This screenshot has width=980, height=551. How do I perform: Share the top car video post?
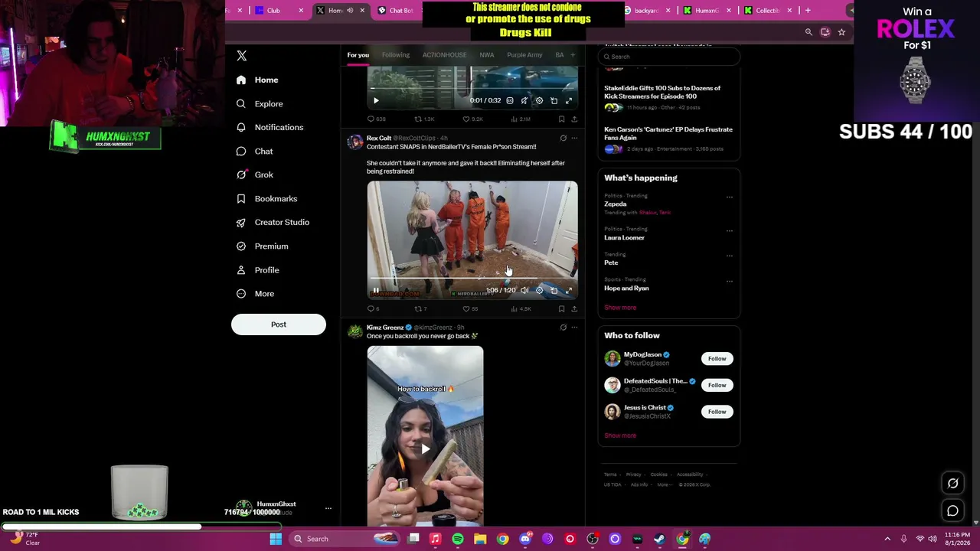[574, 119]
